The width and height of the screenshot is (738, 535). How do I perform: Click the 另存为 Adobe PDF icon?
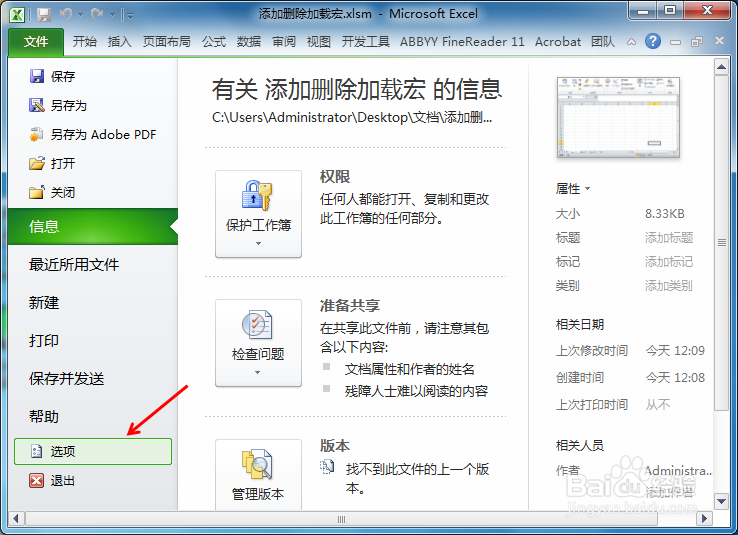(36, 135)
